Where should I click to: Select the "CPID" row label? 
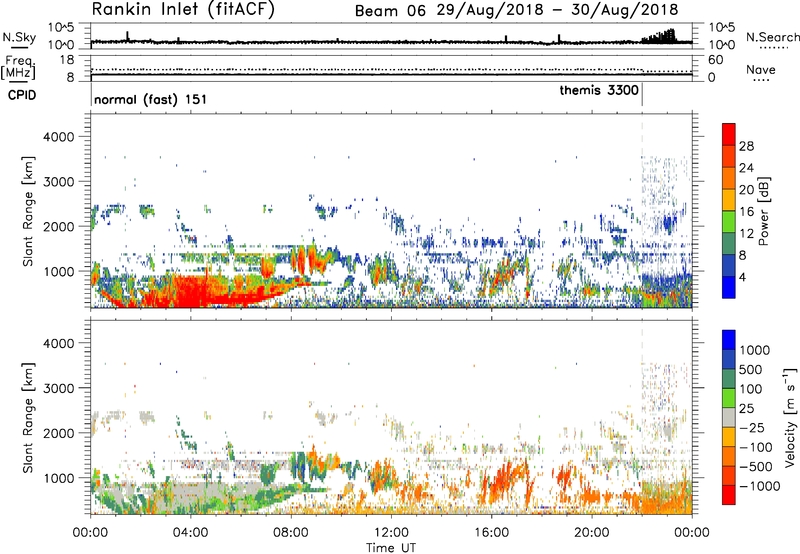point(21,95)
